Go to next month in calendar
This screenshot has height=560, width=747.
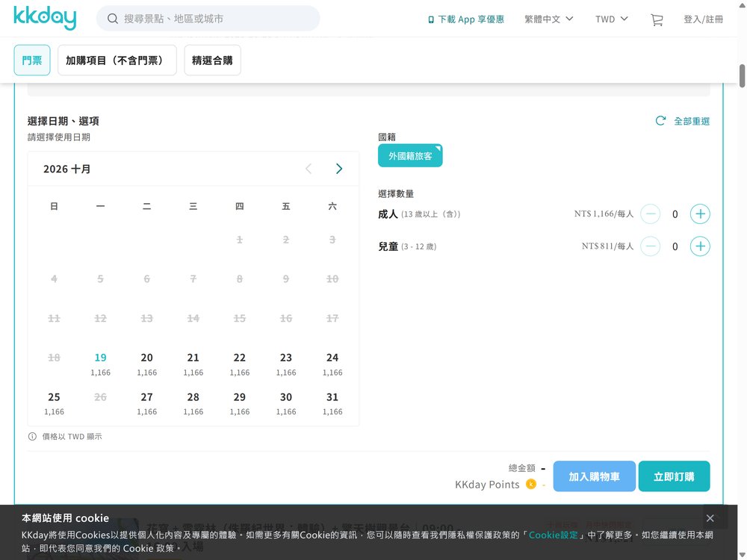point(338,169)
